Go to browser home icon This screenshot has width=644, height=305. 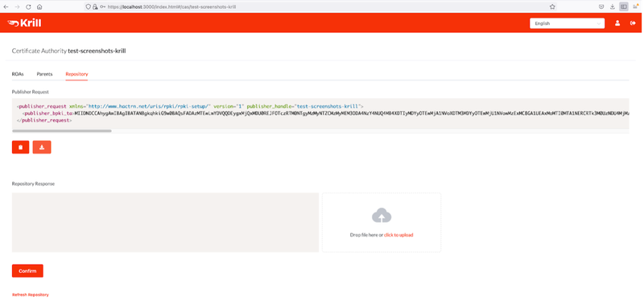[39, 7]
